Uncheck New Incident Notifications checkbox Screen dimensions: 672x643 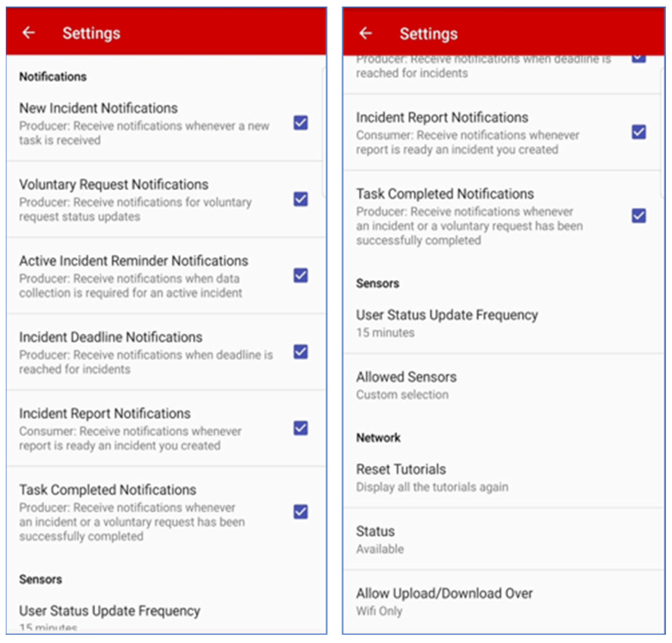pyautogui.click(x=300, y=123)
